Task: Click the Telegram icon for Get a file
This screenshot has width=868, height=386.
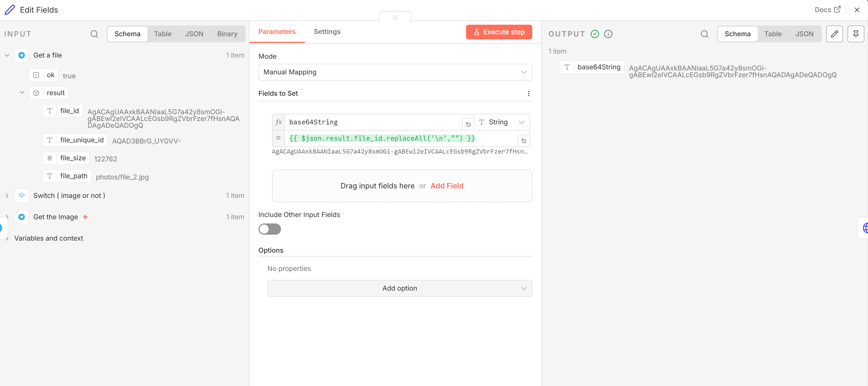Action: click(x=22, y=55)
